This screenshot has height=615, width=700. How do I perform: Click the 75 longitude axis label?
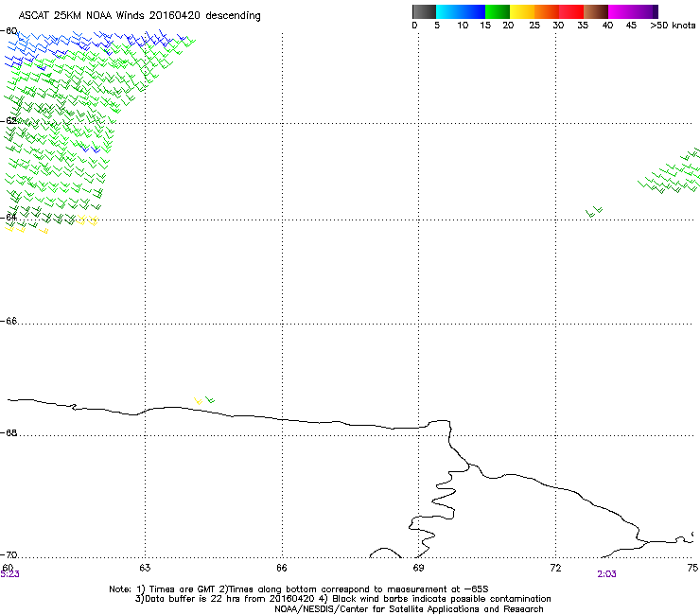coord(692,568)
